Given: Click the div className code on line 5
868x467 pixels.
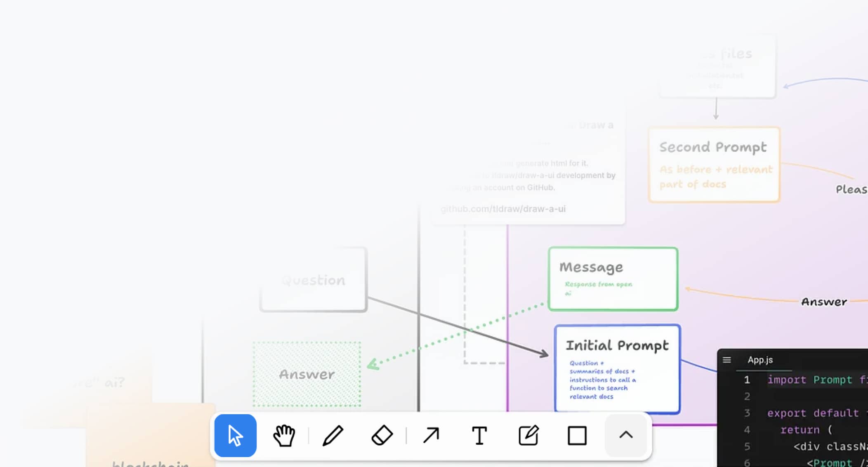Looking at the screenshot, I should click(x=830, y=446).
